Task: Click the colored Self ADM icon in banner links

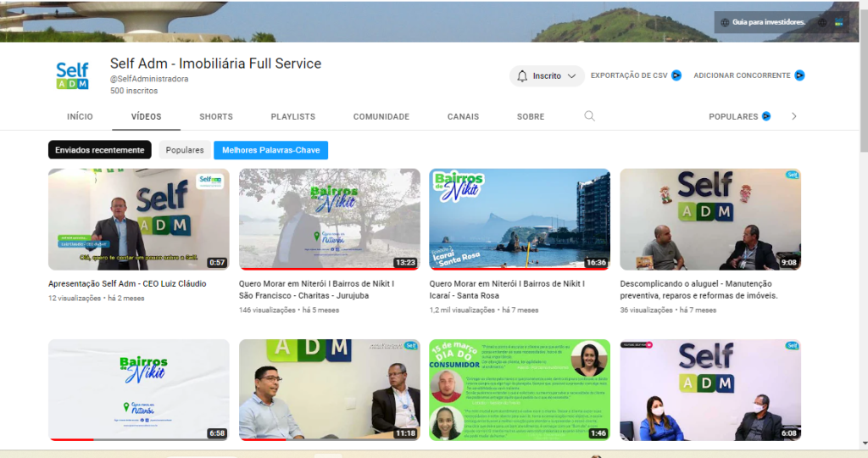Action: pyautogui.click(x=839, y=23)
